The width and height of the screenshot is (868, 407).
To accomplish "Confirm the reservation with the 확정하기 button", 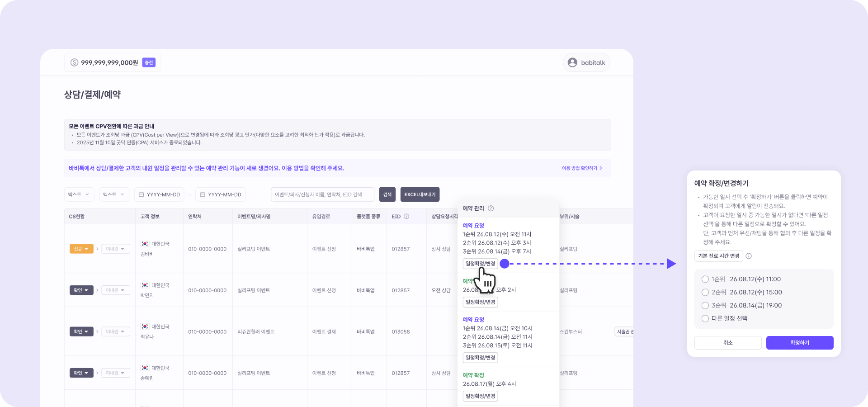I will 800,343.
